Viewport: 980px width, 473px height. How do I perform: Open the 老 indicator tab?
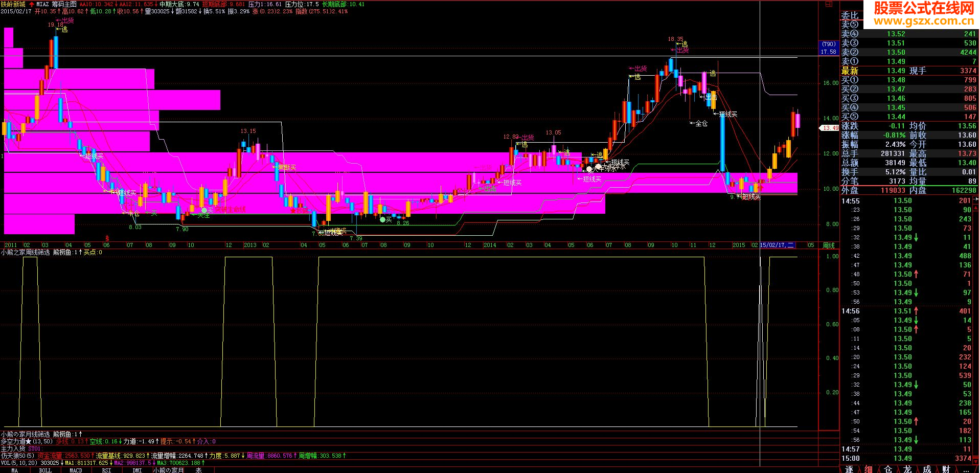click(x=198, y=470)
